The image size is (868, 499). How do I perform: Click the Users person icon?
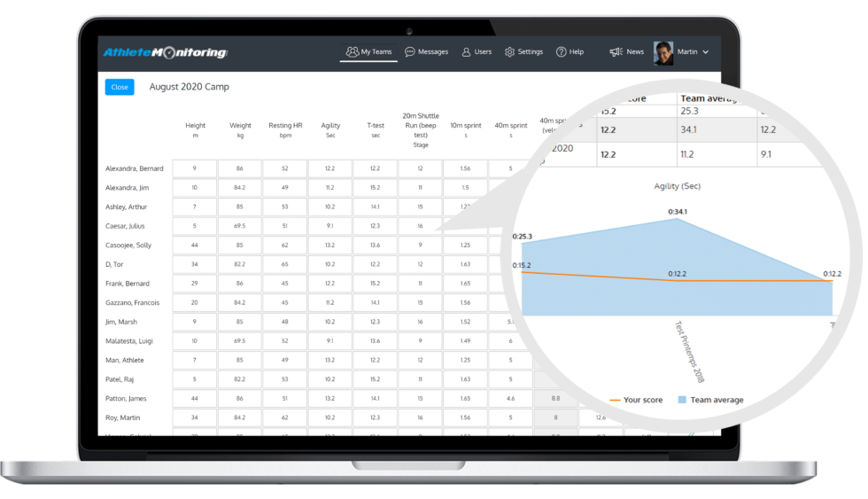click(466, 52)
